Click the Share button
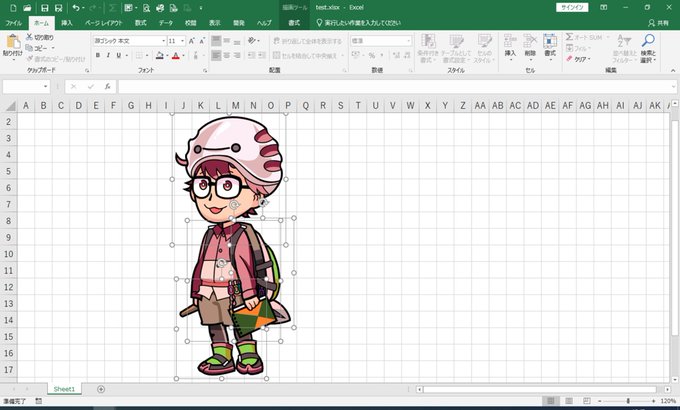The image size is (680, 410). tap(658, 23)
